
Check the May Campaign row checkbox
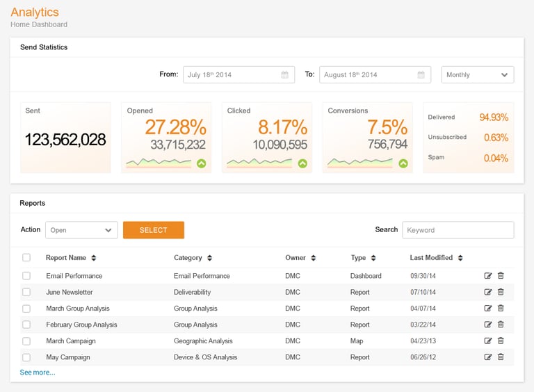26,357
